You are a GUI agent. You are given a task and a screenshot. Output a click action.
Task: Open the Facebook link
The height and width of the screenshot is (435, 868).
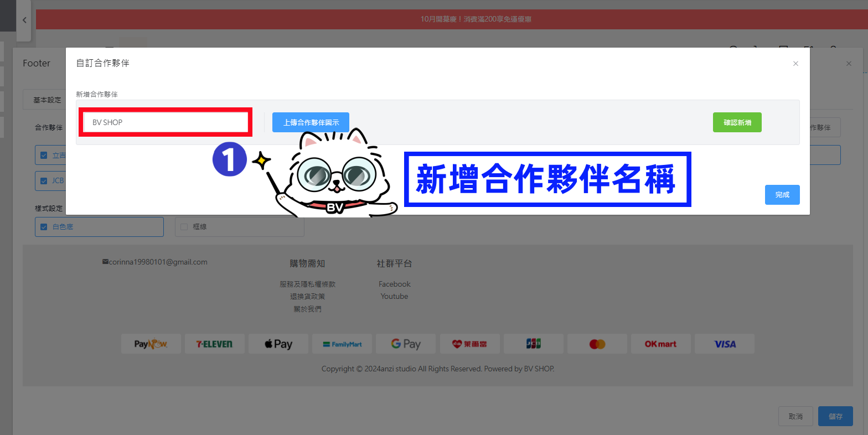(x=395, y=284)
